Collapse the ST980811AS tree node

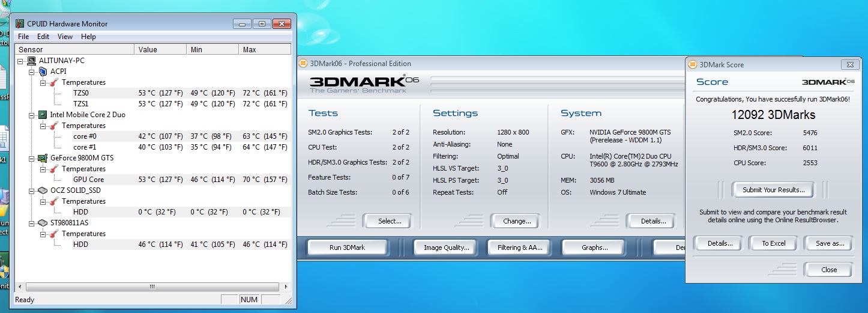click(x=32, y=223)
